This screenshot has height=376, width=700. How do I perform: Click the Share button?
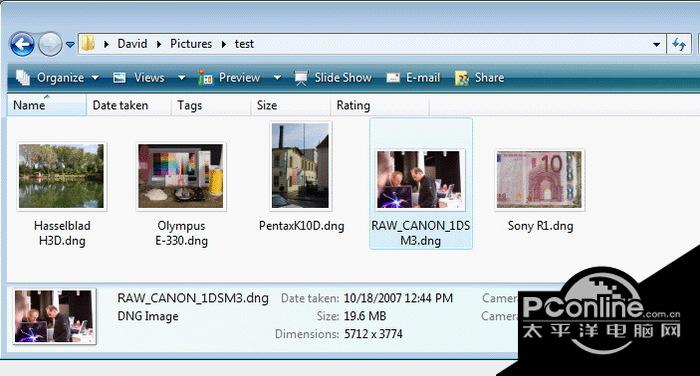489,78
